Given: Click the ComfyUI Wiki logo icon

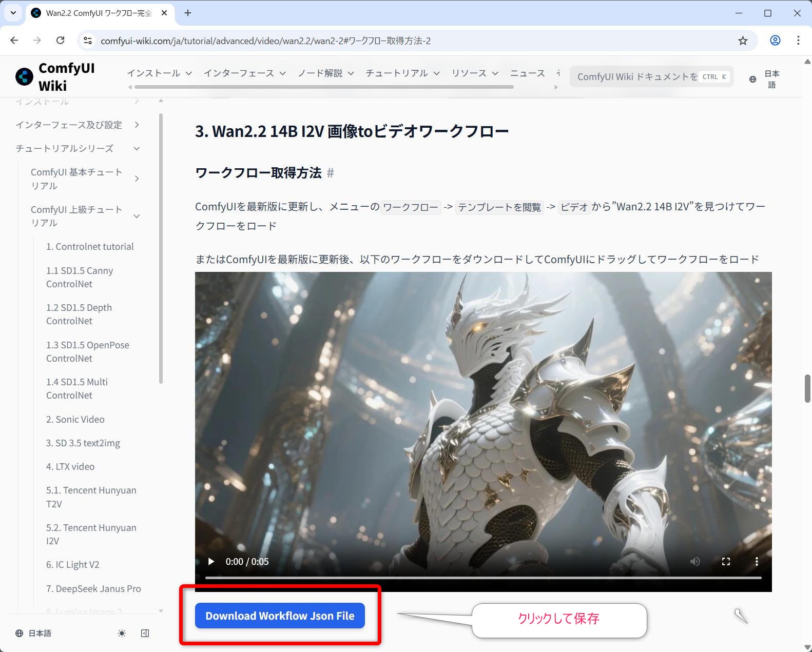Looking at the screenshot, I should (24, 77).
